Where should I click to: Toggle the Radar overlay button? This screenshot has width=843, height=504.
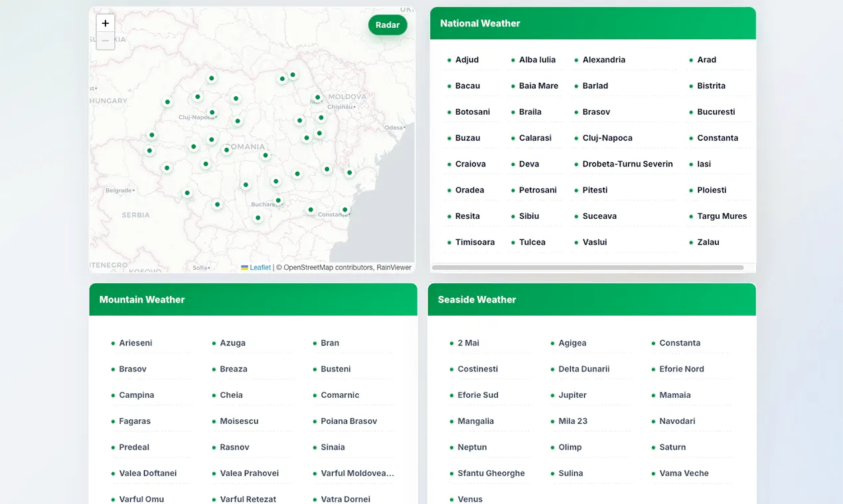point(388,25)
